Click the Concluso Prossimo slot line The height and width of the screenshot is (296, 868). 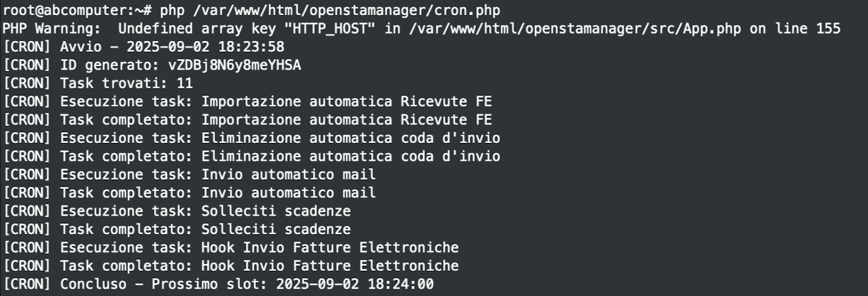coord(219,285)
